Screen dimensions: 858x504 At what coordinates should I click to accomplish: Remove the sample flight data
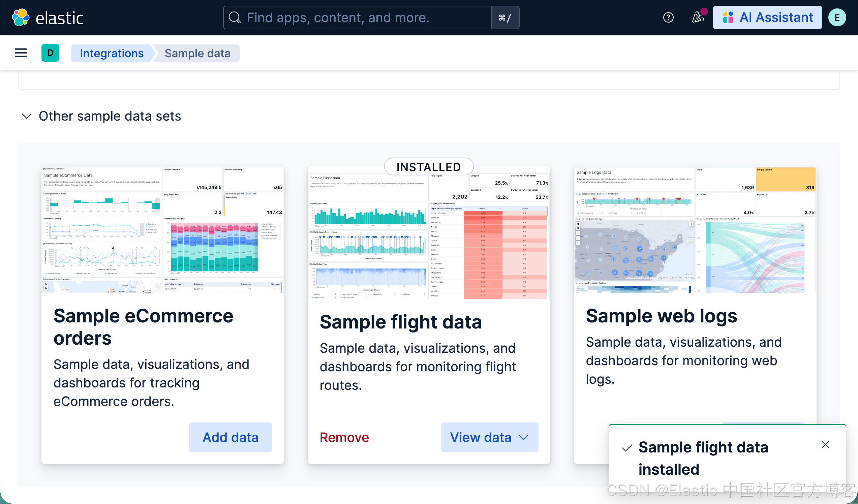click(x=344, y=437)
